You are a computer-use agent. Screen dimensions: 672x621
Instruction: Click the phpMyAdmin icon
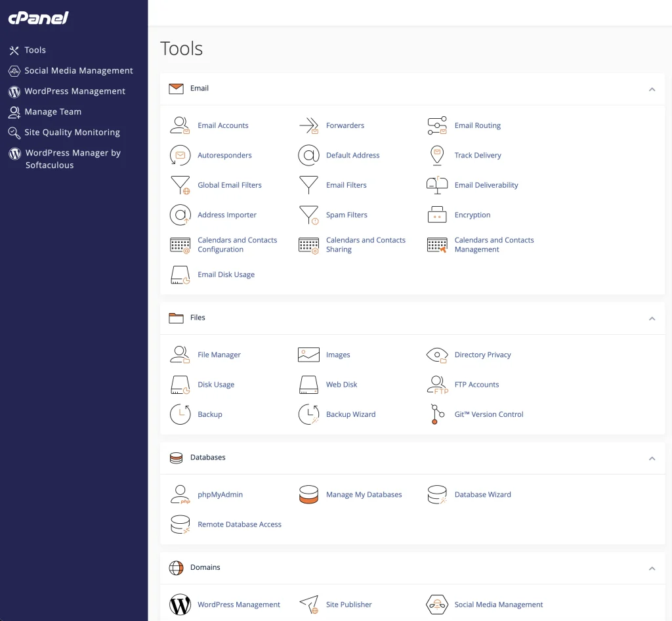coord(180,495)
